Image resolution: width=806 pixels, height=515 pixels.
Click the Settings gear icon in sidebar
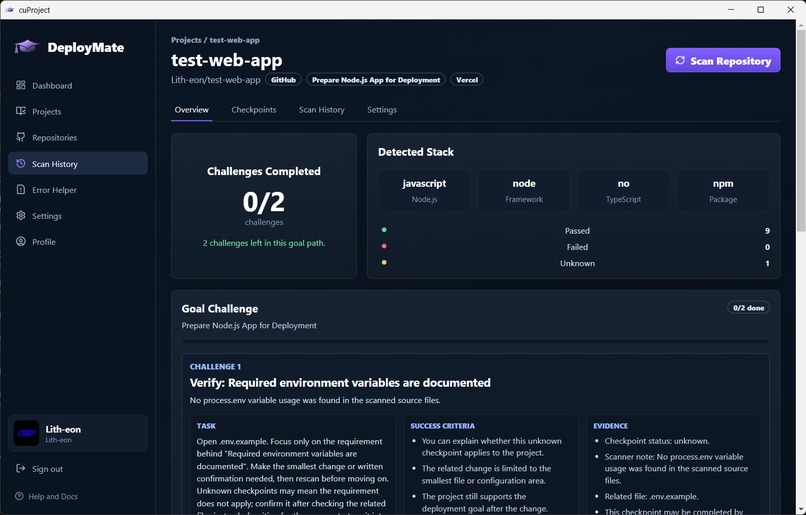click(x=21, y=215)
